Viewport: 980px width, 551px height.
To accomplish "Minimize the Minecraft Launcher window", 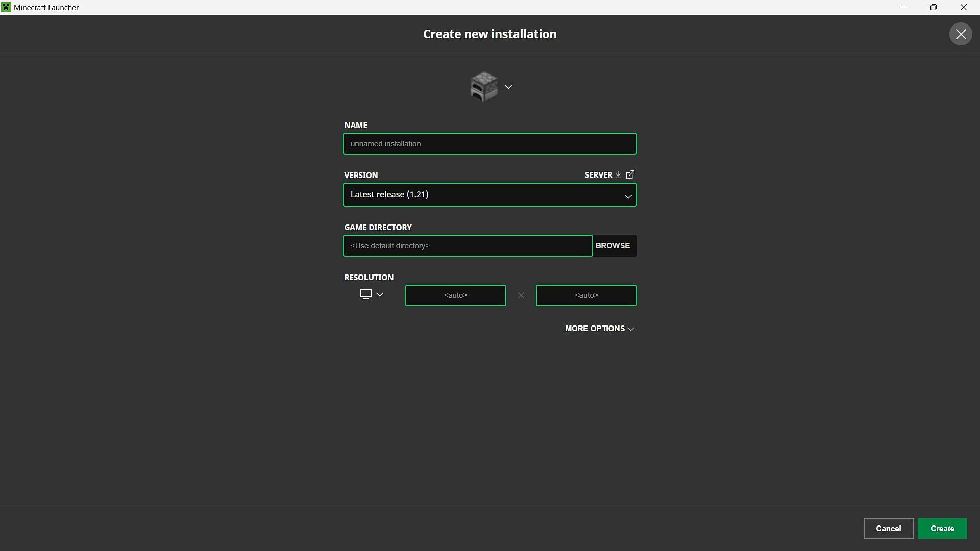I will tap(904, 7).
